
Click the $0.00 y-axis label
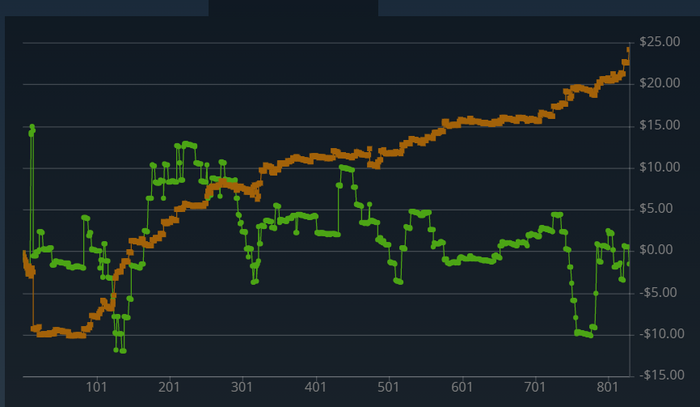point(656,250)
